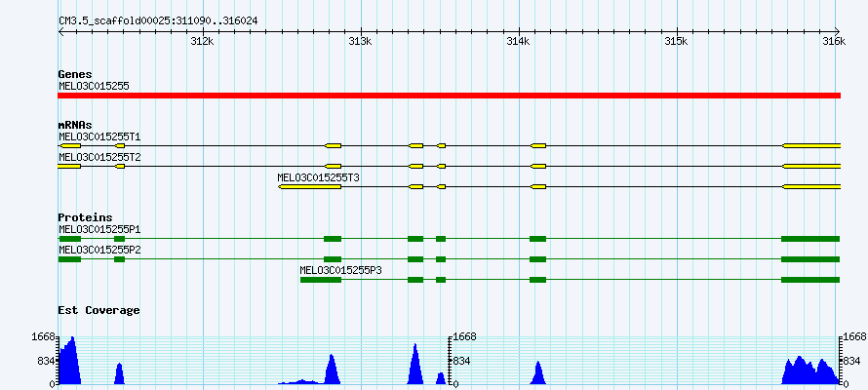Click the 313k ruler label

(361, 41)
